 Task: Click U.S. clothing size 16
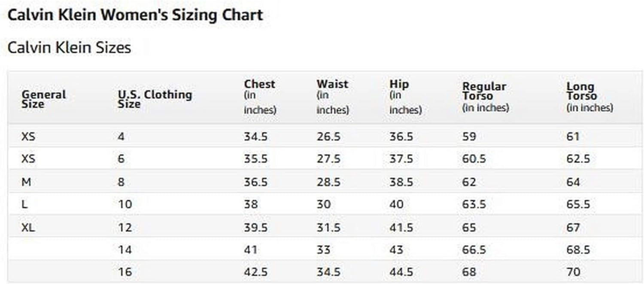125,272
